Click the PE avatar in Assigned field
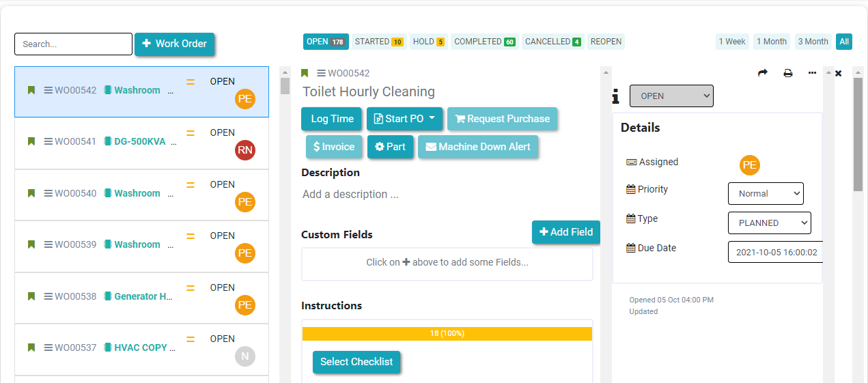The image size is (868, 383). [x=749, y=165]
